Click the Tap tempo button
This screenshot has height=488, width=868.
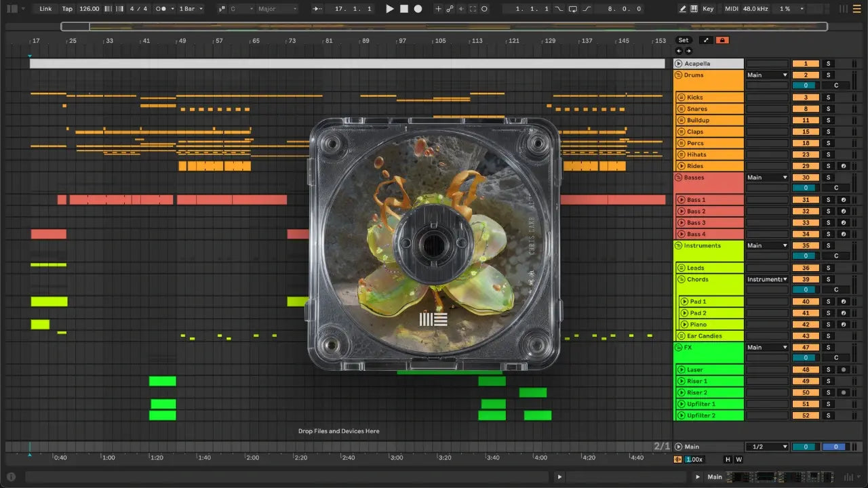click(67, 9)
